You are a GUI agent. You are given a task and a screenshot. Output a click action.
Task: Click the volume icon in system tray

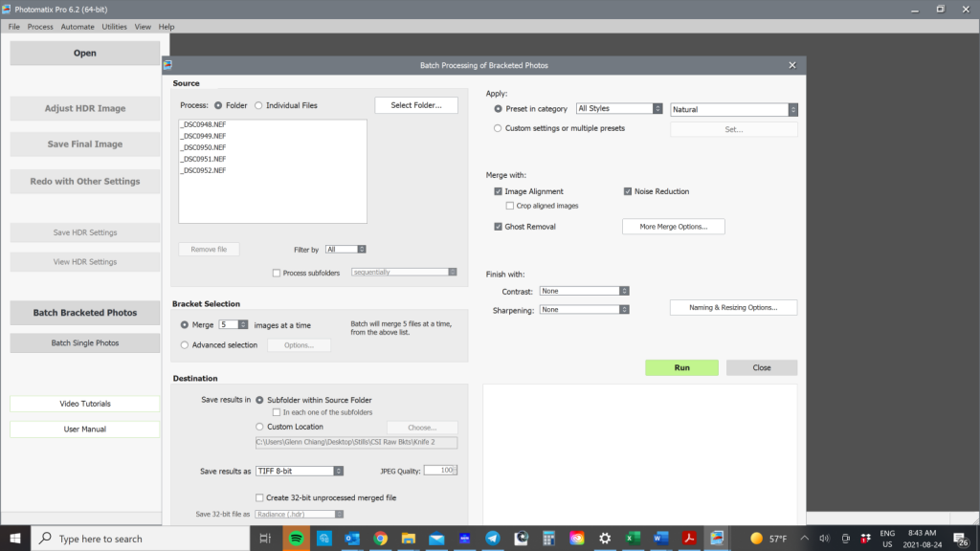tap(824, 538)
